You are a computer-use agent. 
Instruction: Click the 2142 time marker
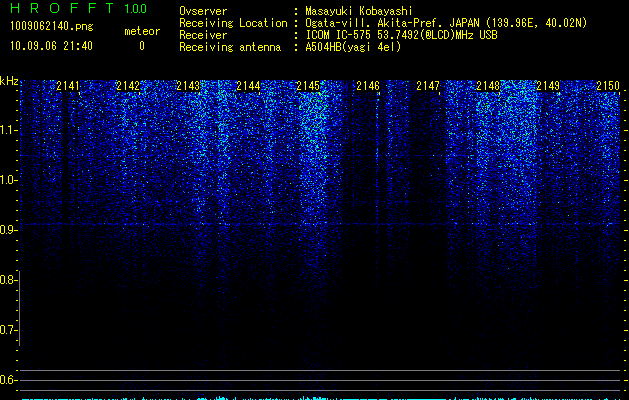point(128,86)
